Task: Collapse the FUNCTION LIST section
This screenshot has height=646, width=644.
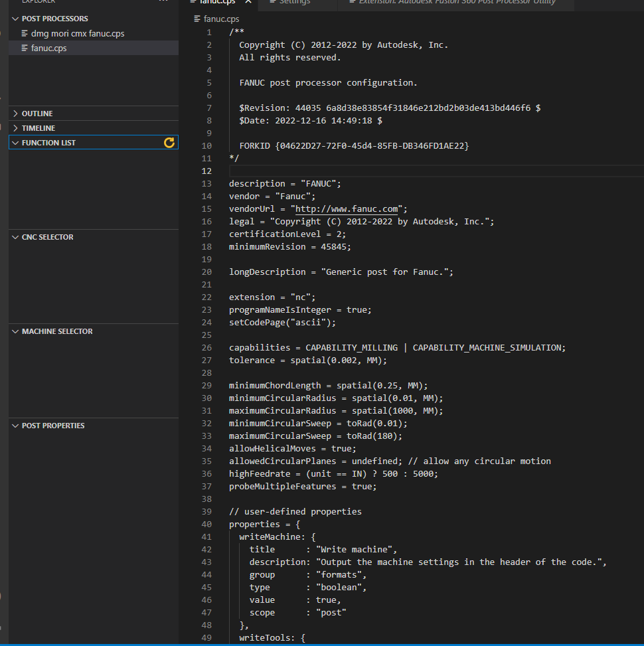Action: click(x=15, y=143)
